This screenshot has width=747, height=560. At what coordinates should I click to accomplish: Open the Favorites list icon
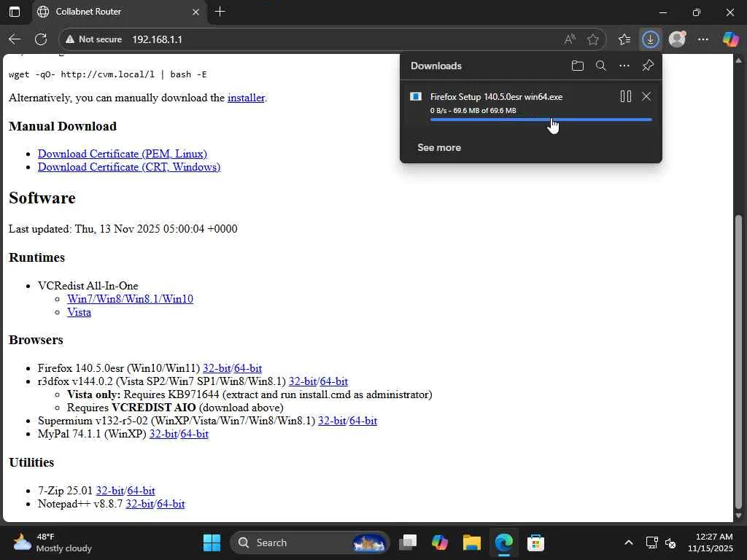(624, 39)
